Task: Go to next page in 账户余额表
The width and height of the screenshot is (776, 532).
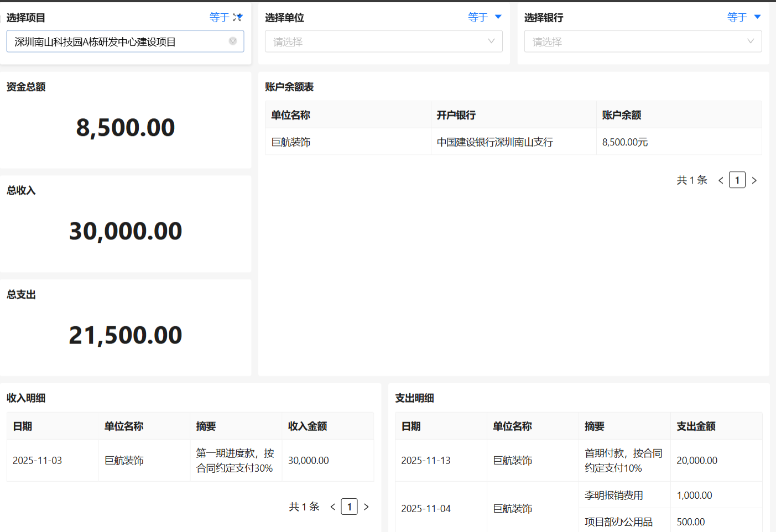Action: 754,180
